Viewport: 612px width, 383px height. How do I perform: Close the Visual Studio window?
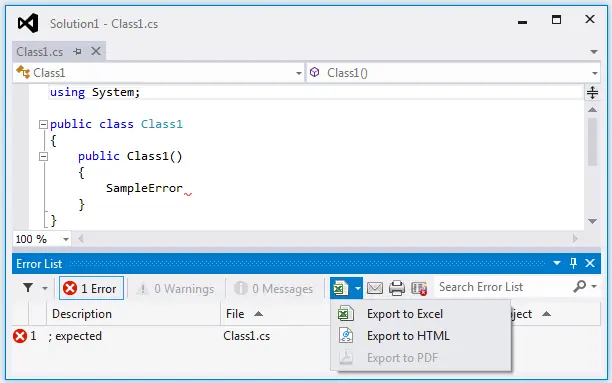tap(590, 19)
